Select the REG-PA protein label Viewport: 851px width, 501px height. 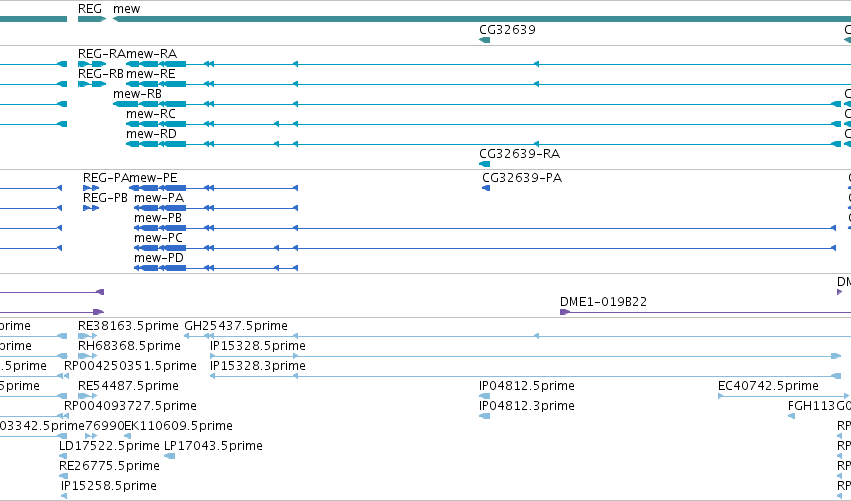pos(106,177)
